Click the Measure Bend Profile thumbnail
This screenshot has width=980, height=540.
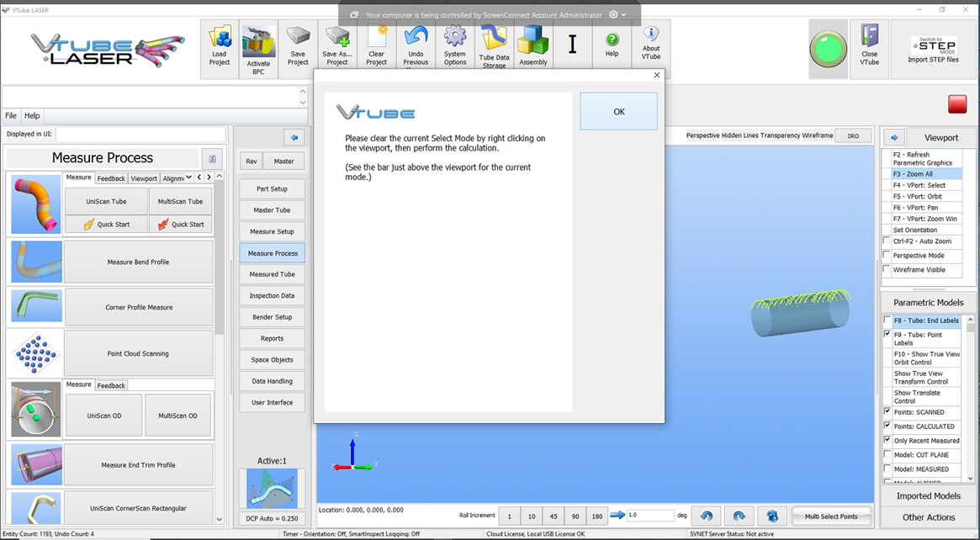pyautogui.click(x=36, y=262)
